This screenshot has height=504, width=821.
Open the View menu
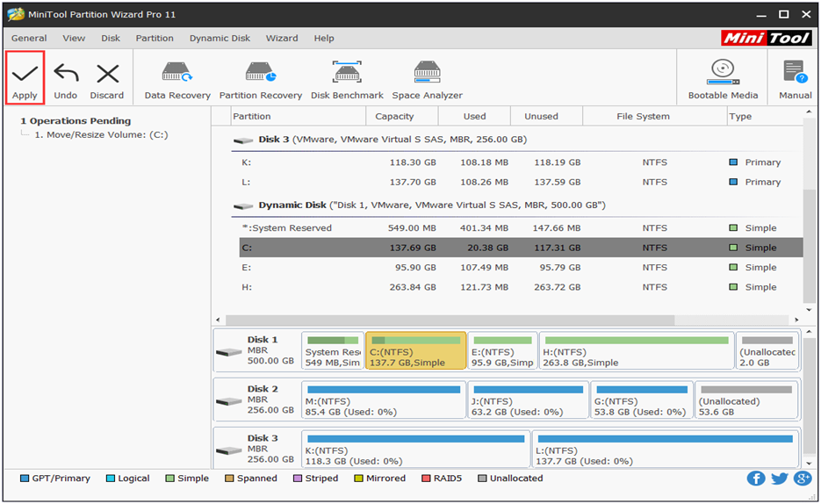point(74,39)
